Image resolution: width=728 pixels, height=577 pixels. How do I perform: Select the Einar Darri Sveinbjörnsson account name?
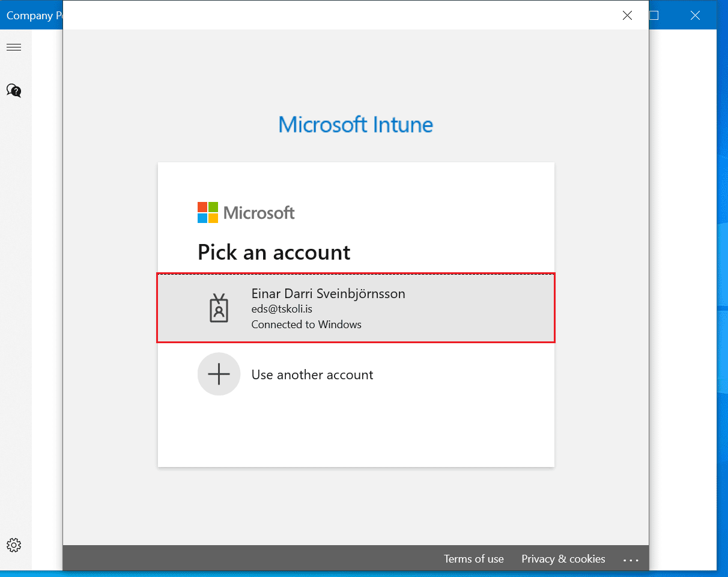tap(328, 293)
